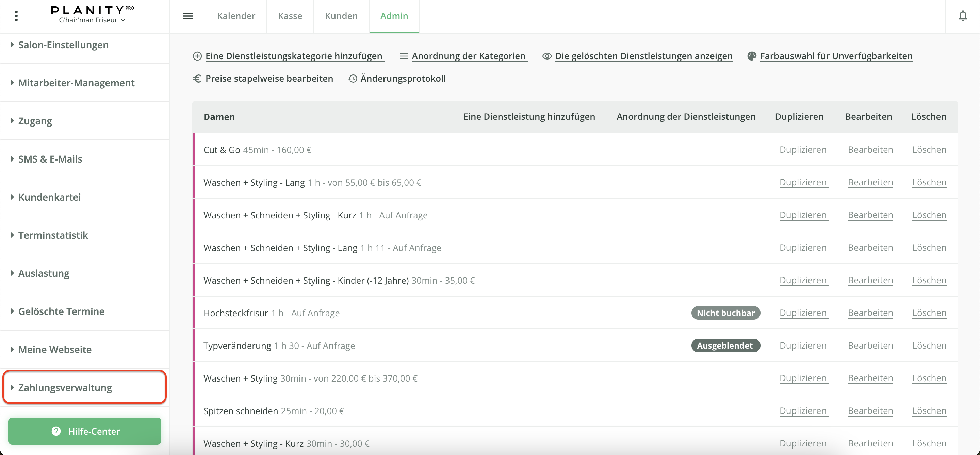
Task: Switch to the Kalender tab
Action: (236, 16)
